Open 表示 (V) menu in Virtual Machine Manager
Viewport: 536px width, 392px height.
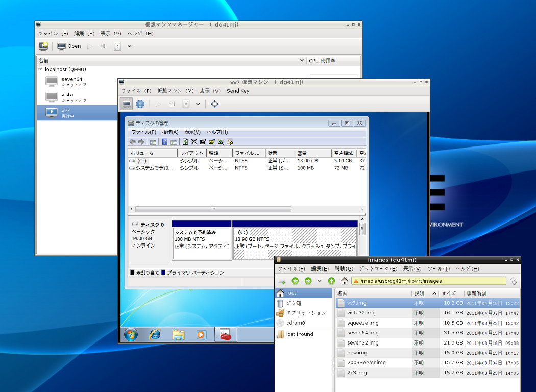(x=111, y=34)
